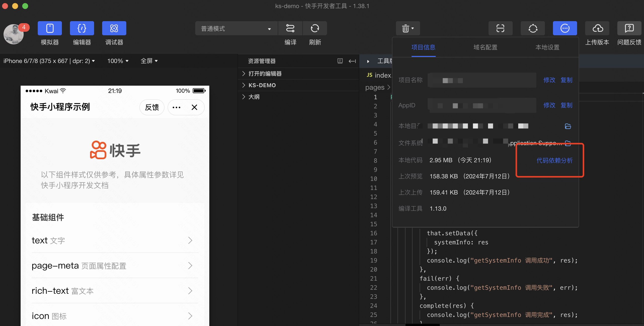Click the circular sync toolbar icon

tap(533, 28)
